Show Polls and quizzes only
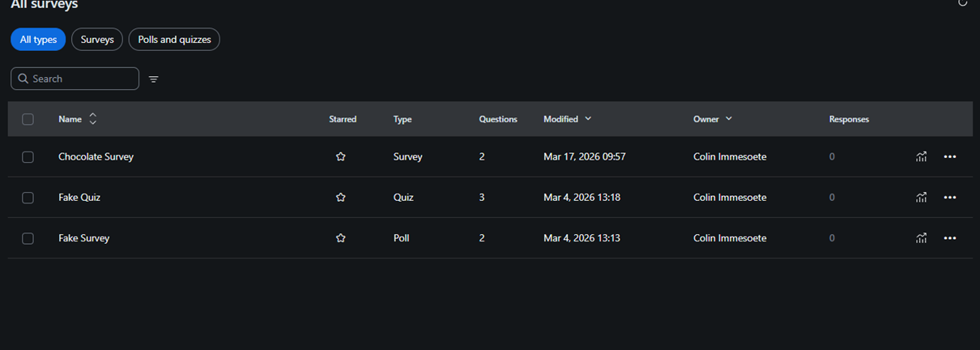 tap(174, 40)
